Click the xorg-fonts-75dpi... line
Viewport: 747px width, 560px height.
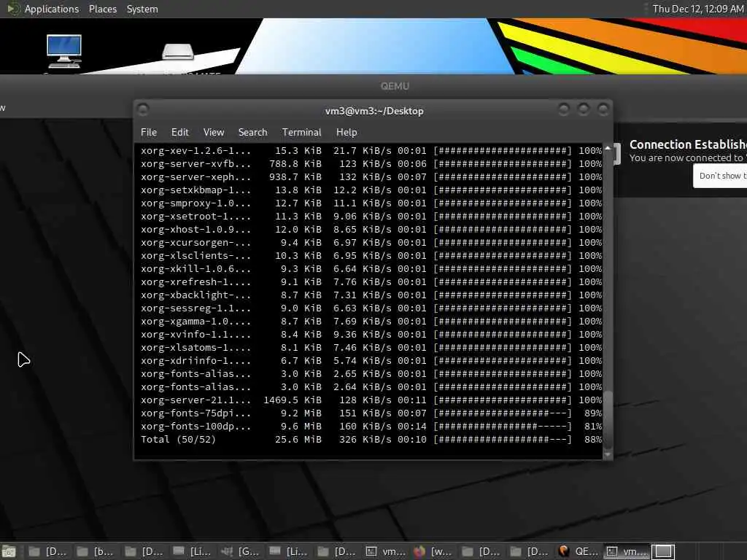371,413
